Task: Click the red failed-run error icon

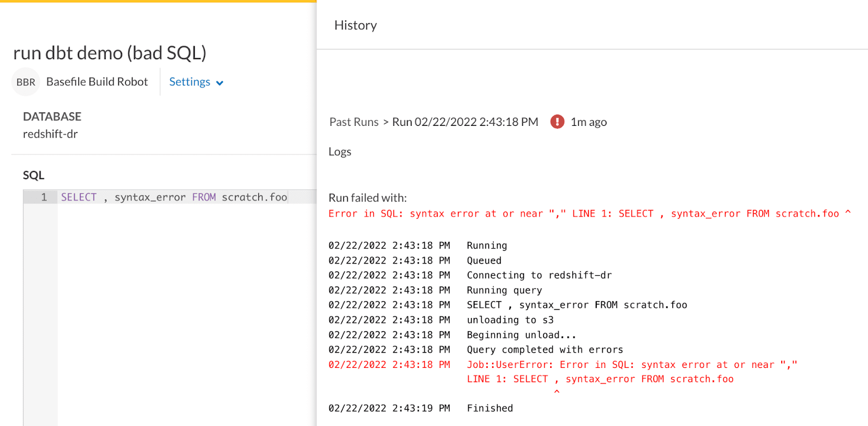Action: point(557,122)
